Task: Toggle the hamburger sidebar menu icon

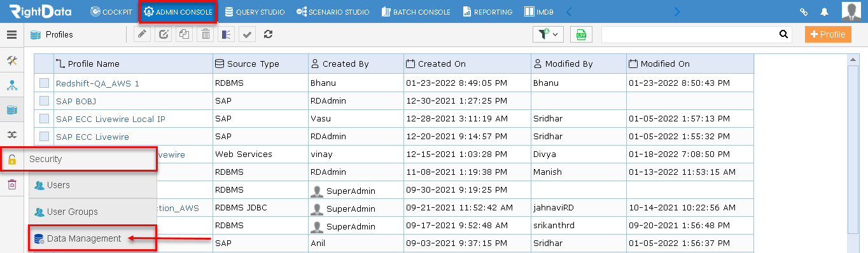Action: (11, 34)
